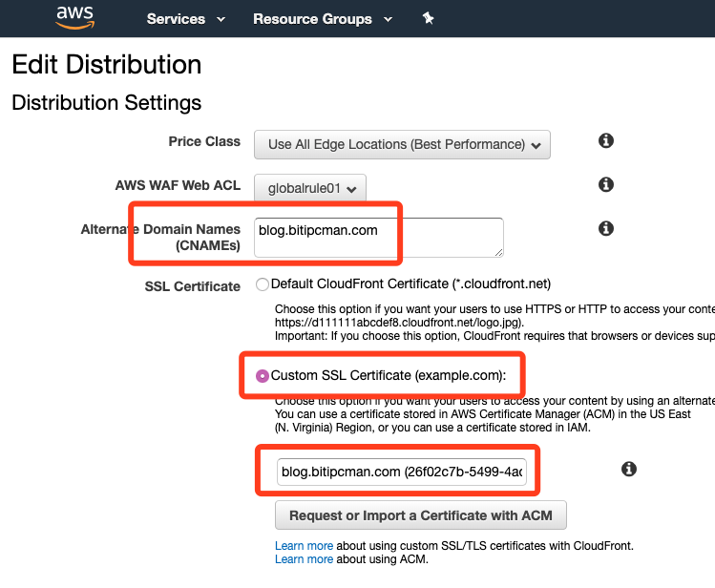Click the AWS WAF Web ACL label

tap(178, 185)
